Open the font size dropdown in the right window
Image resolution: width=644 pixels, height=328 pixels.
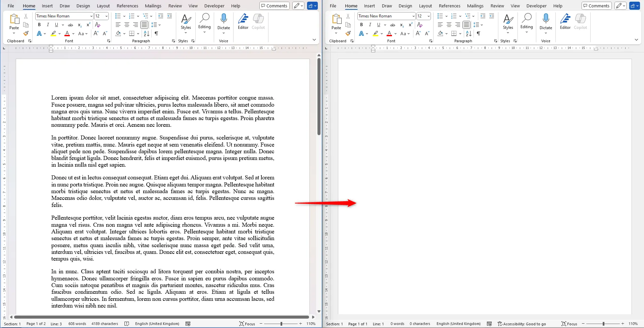click(429, 16)
